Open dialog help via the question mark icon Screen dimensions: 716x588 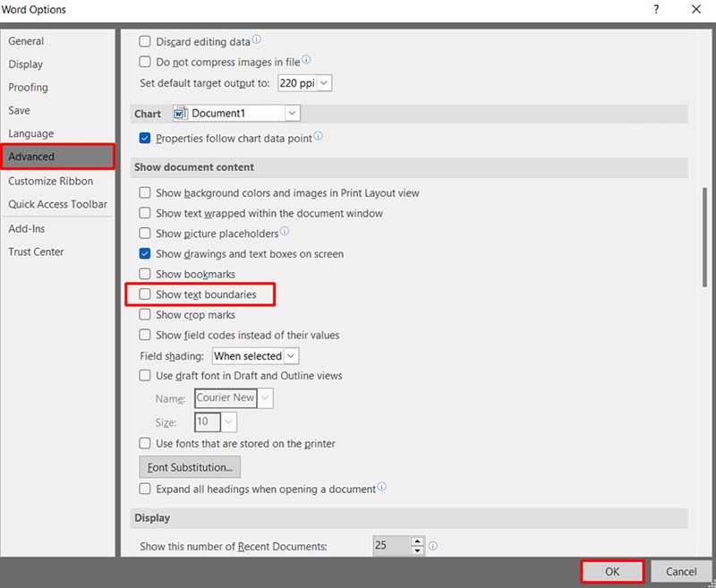[654, 9]
